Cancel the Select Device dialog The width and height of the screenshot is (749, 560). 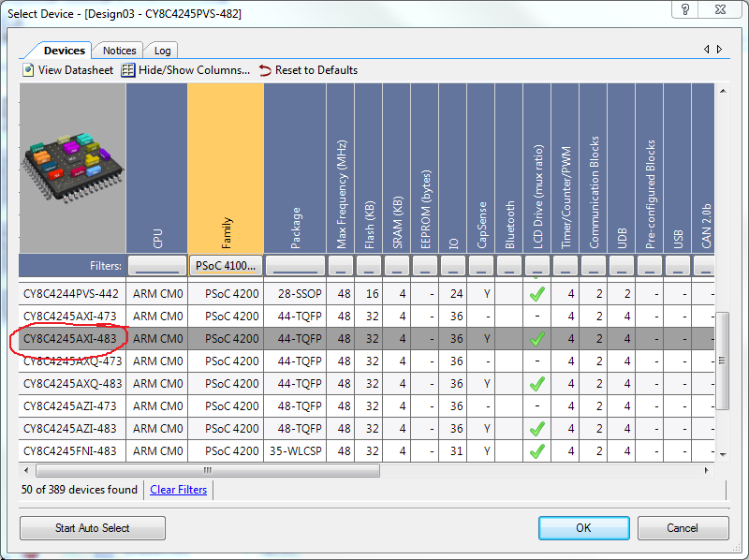pos(683,528)
